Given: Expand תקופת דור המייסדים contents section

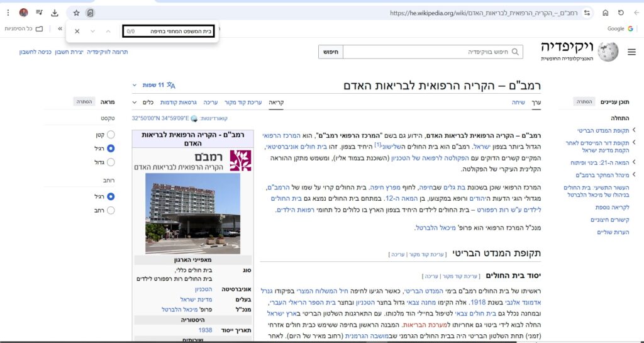Looking at the screenshot, I should 634,142.
